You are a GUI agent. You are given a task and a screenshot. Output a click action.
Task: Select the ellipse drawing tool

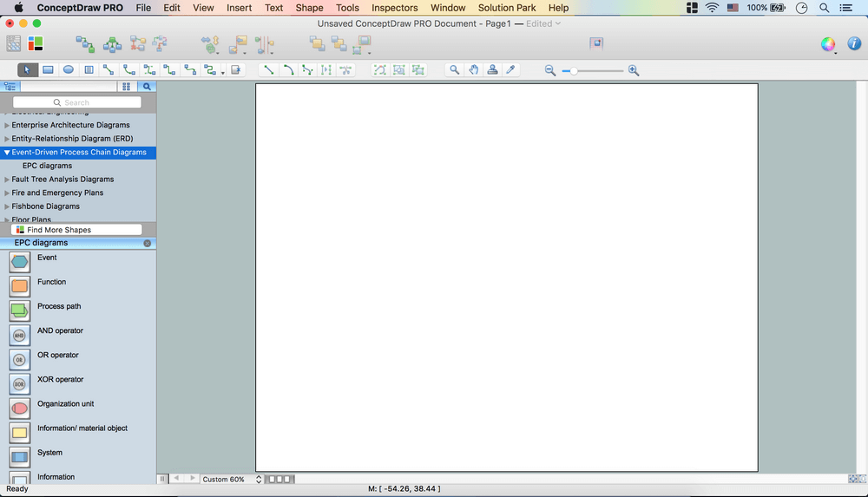click(x=69, y=70)
